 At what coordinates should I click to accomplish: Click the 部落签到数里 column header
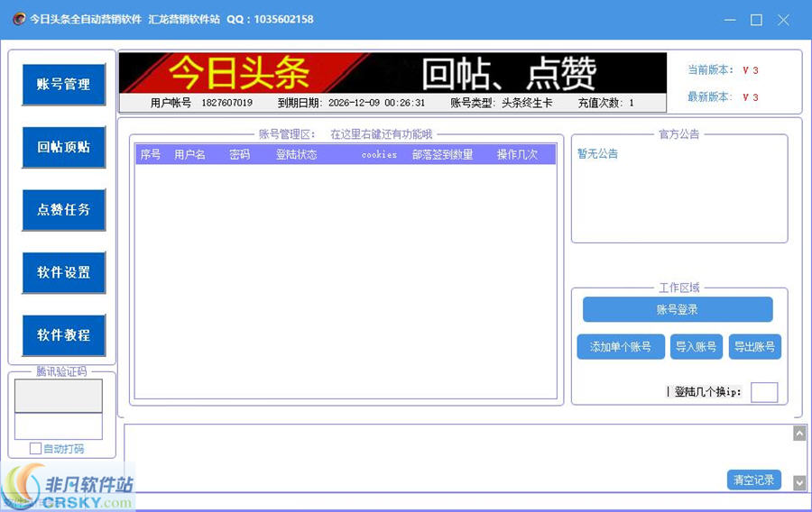tap(442, 155)
